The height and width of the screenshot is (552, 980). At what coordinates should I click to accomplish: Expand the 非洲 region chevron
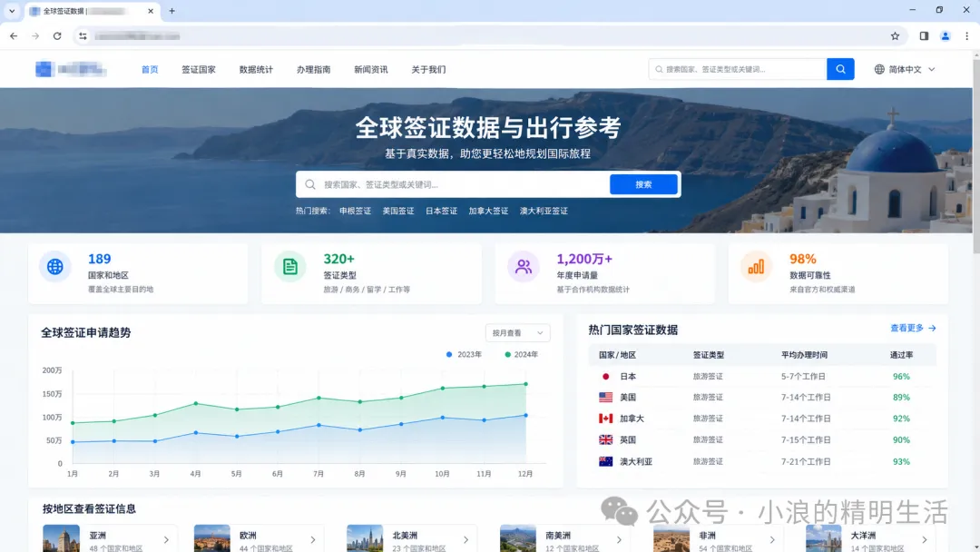click(772, 539)
